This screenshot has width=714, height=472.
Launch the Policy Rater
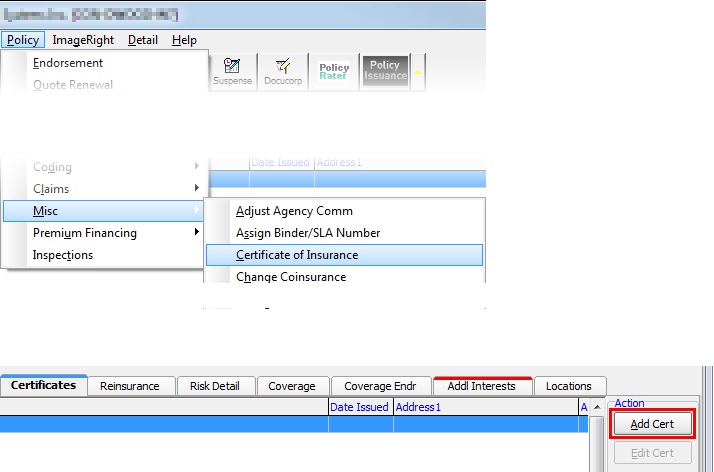pyautogui.click(x=334, y=72)
